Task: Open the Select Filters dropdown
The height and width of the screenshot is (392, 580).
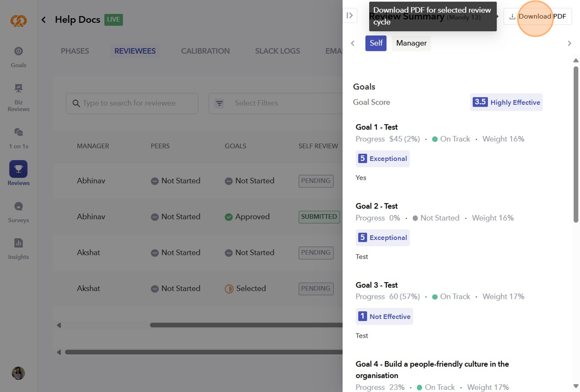Action: pyautogui.click(x=275, y=103)
